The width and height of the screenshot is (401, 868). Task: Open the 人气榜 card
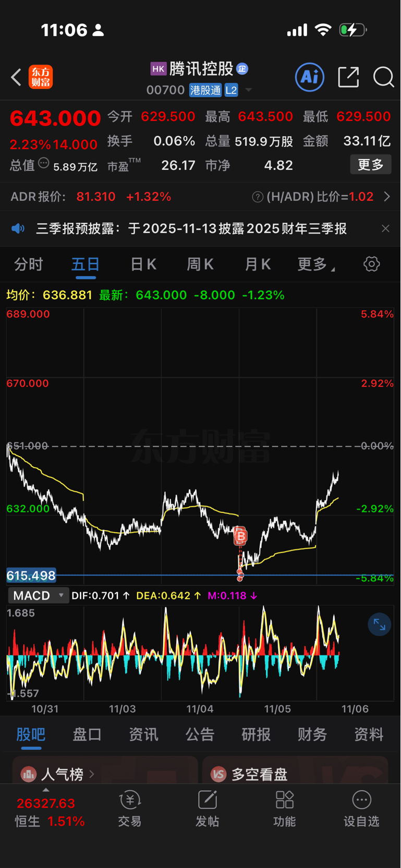pos(105,770)
